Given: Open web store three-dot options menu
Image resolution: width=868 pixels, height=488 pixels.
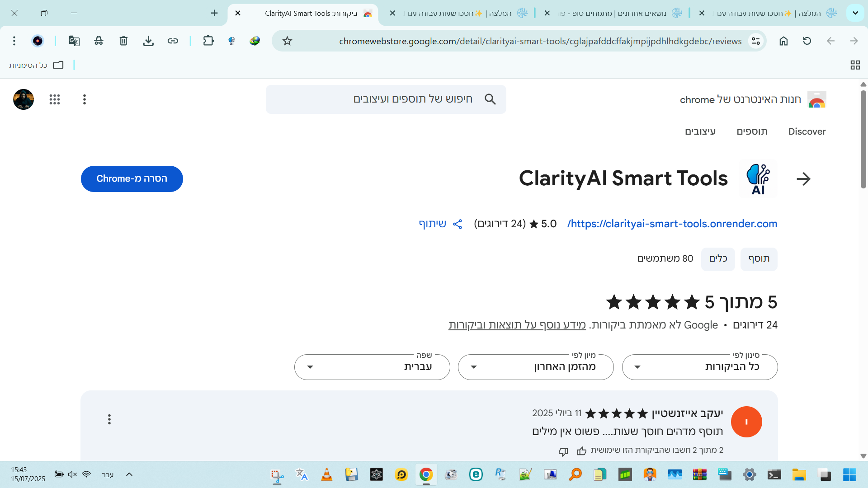Looking at the screenshot, I should pos(85,99).
